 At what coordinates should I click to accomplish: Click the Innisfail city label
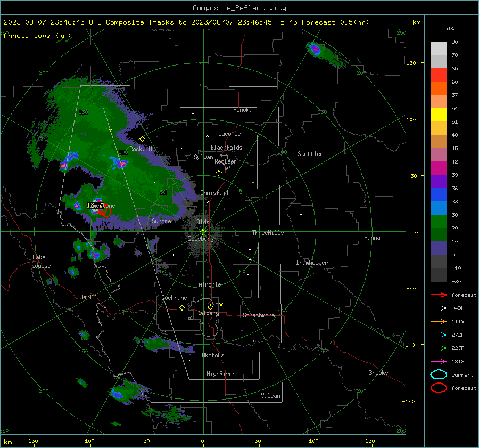(x=214, y=193)
